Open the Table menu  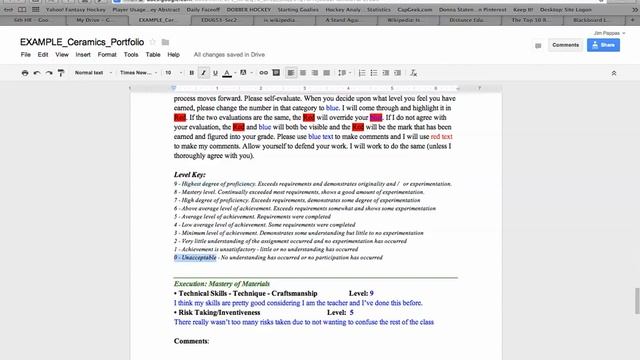click(153, 55)
